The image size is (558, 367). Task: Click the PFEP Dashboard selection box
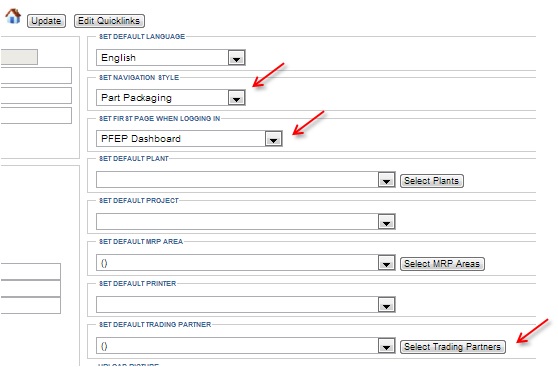(181, 139)
